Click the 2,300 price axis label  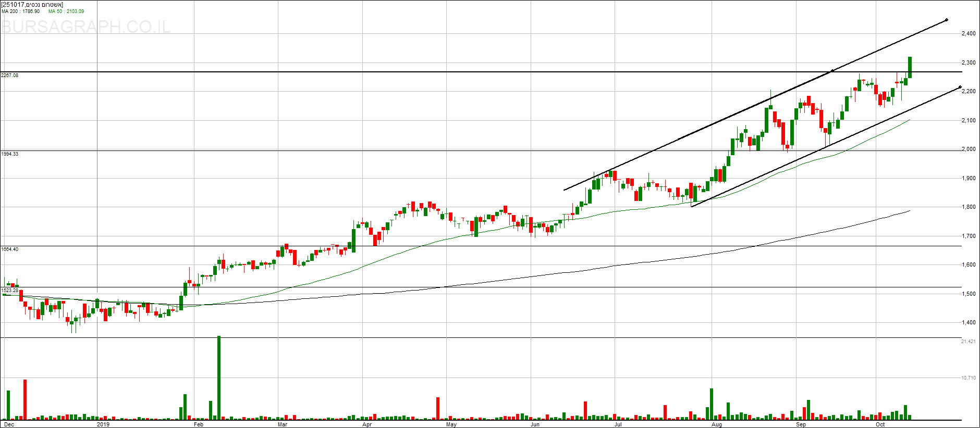(x=969, y=62)
